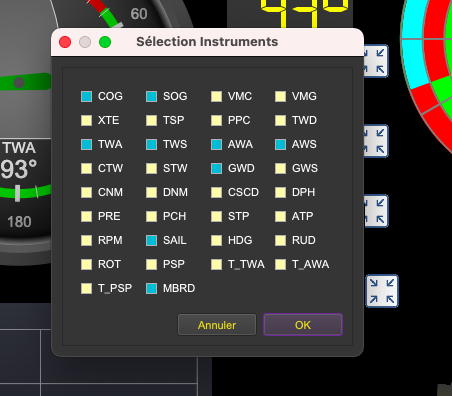Check the HDG heading checkbox

tap(217, 240)
